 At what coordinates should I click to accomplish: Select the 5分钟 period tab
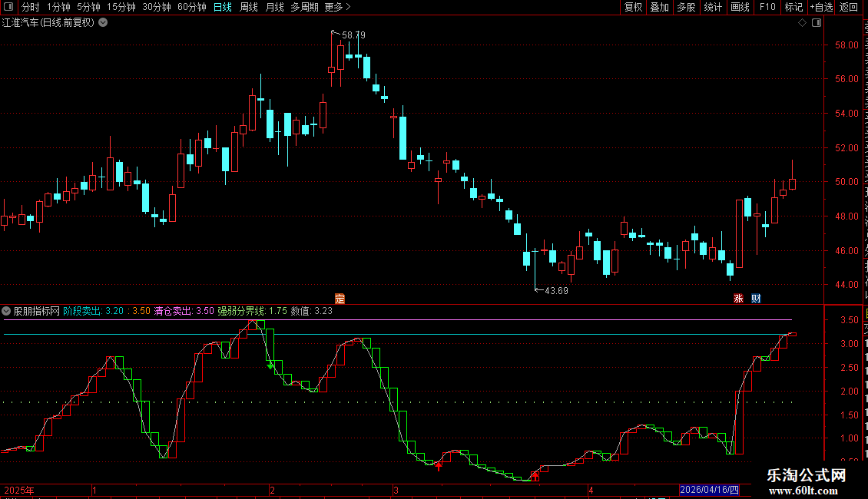pos(88,7)
